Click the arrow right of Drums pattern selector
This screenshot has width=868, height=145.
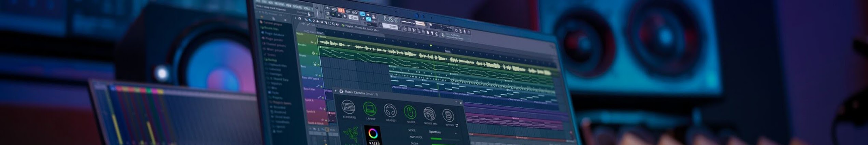399,28
